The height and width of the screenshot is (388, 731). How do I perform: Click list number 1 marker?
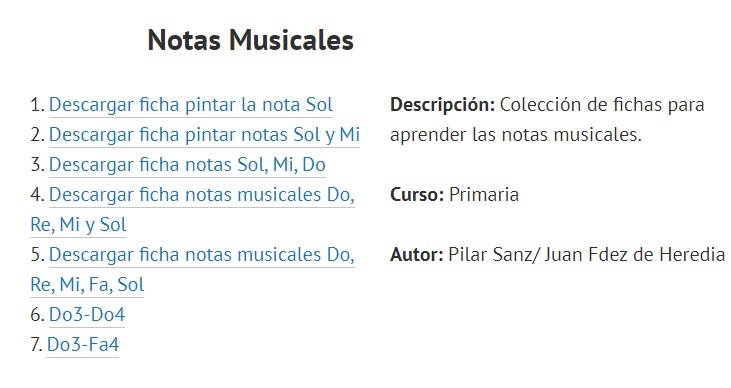coord(37,105)
